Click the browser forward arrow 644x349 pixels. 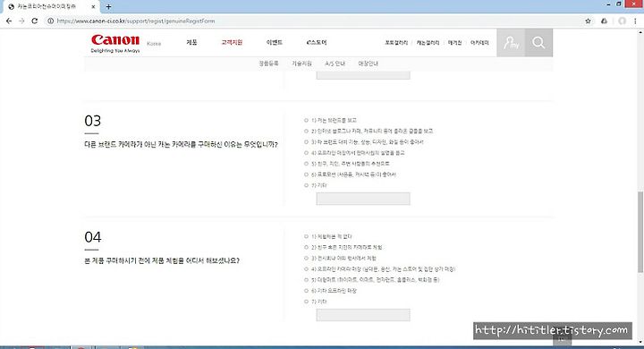[21, 21]
